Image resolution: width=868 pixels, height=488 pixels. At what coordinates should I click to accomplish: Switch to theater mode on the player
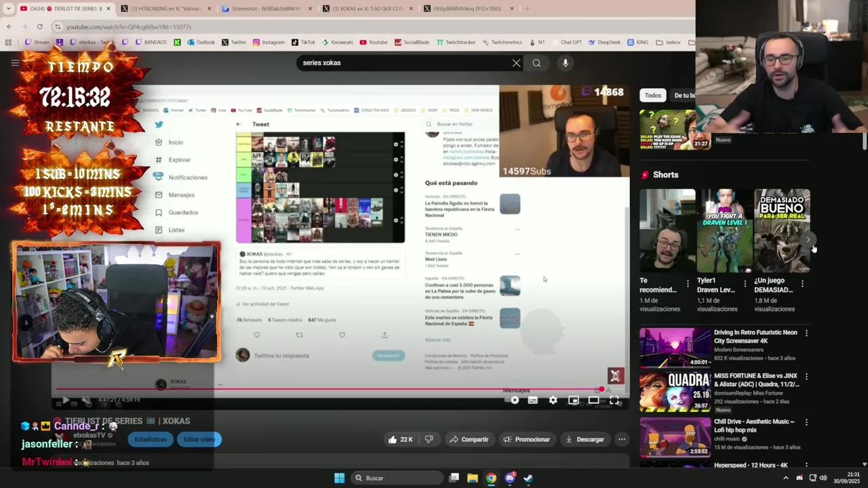tap(594, 401)
